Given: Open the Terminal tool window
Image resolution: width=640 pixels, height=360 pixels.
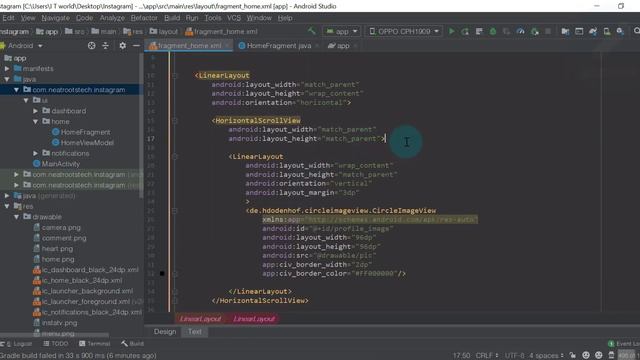Looking at the screenshot, I should (x=94, y=344).
